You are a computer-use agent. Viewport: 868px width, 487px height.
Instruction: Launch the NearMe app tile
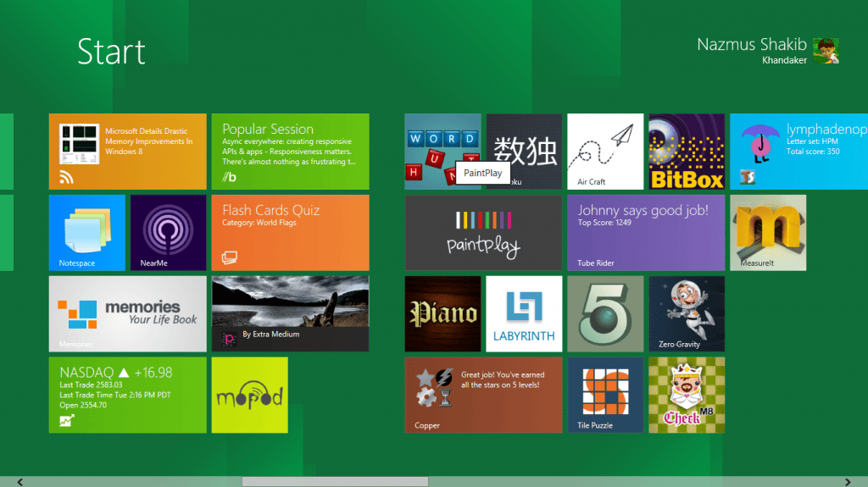click(x=169, y=232)
